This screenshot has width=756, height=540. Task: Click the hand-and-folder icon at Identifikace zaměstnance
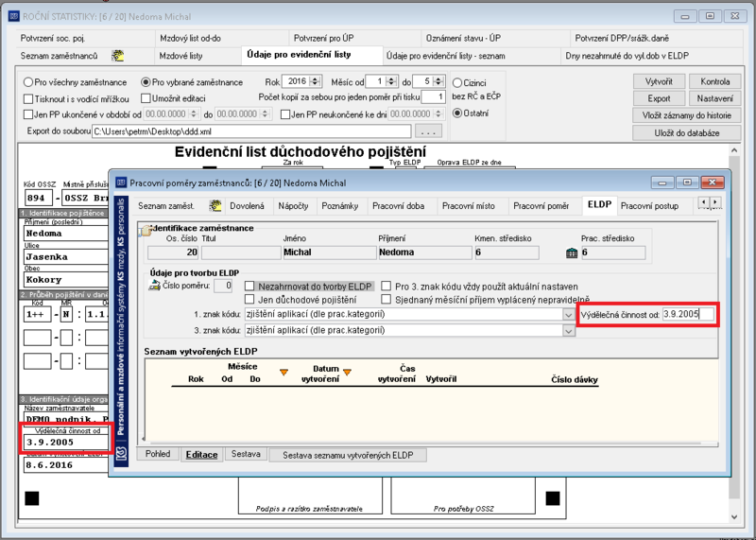click(145, 230)
